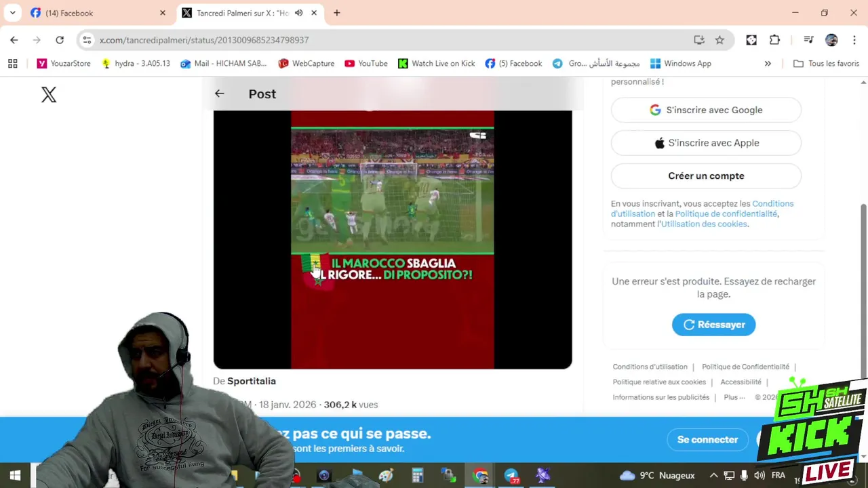Viewport: 868px width, 488px height.
Task: Click the Créer un compte button
Action: [x=706, y=176]
